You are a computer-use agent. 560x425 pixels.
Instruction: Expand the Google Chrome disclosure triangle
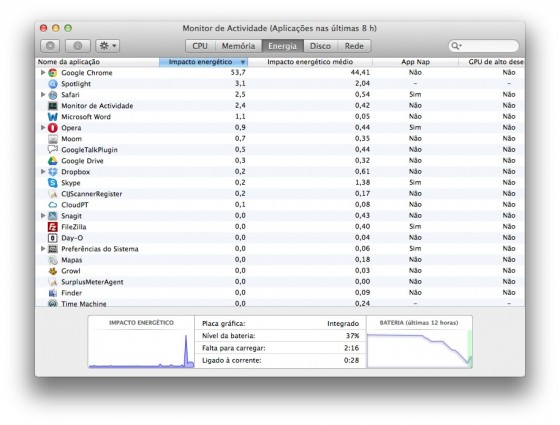tap(43, 72)
